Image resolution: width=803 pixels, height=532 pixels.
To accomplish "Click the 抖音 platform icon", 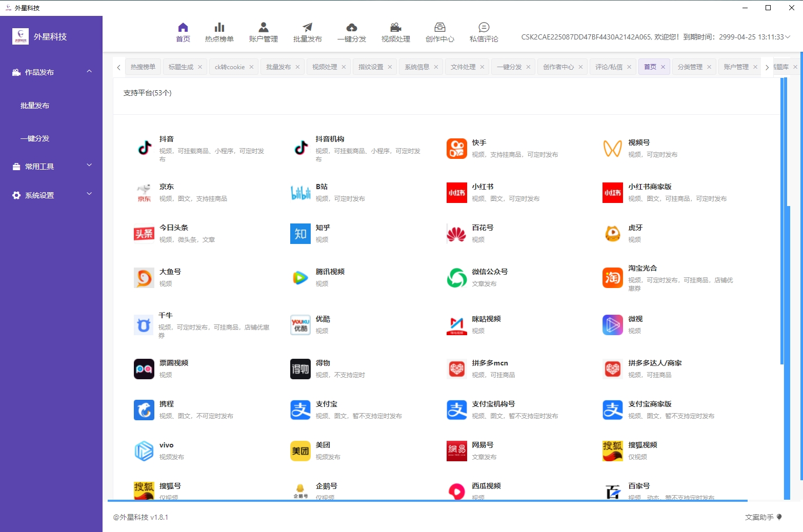I will tap(145, 148).
